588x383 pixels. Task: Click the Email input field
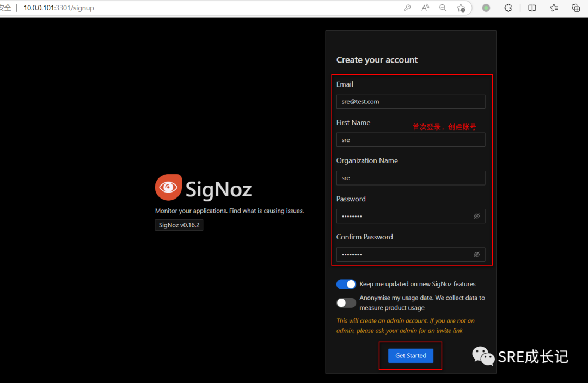[x=411, y=102]
